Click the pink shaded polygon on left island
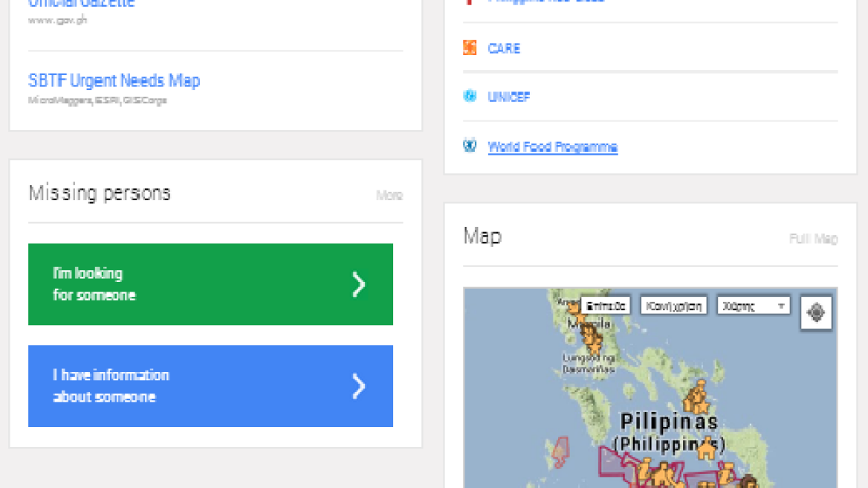Screen dimensions: 868x488 coord(560,451)
